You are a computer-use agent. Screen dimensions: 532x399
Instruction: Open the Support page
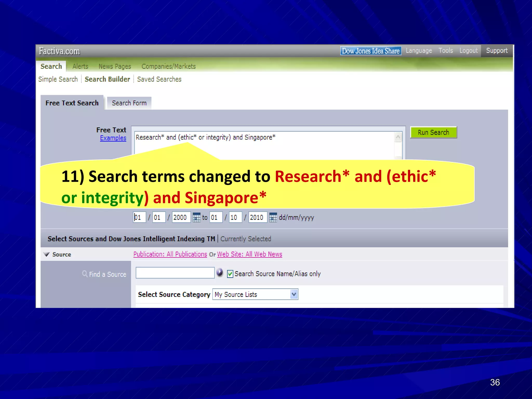[x=497, y=51]
